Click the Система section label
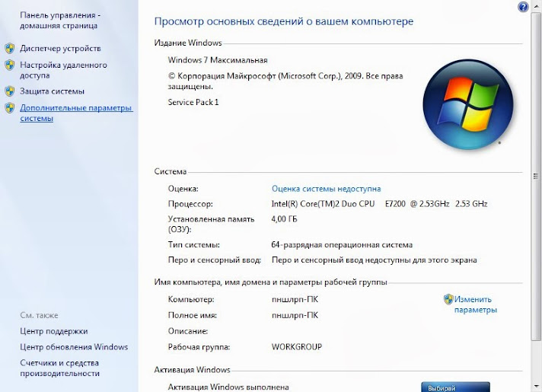Screen dimensions: 542x392 tap(170, 171)
